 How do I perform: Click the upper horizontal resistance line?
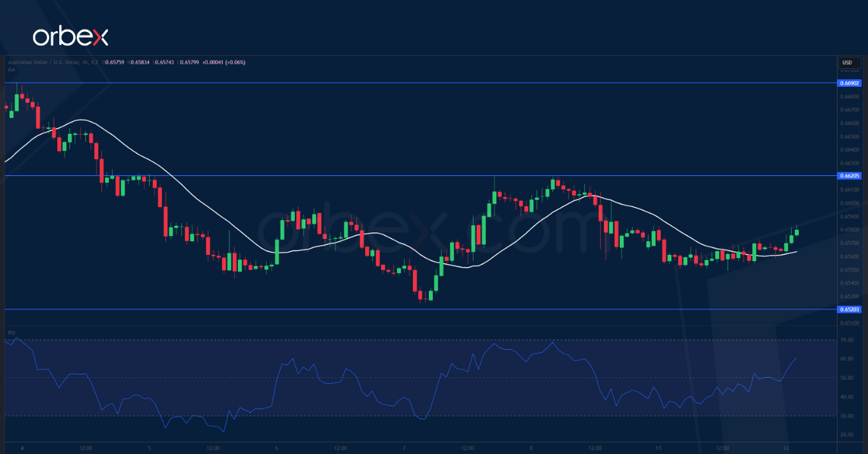pyautogui.click(x=434, y=83)
